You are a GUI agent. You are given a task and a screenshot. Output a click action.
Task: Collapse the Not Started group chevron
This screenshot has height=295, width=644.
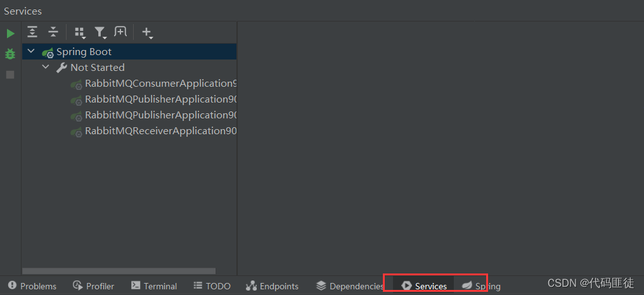coord(45,67)
